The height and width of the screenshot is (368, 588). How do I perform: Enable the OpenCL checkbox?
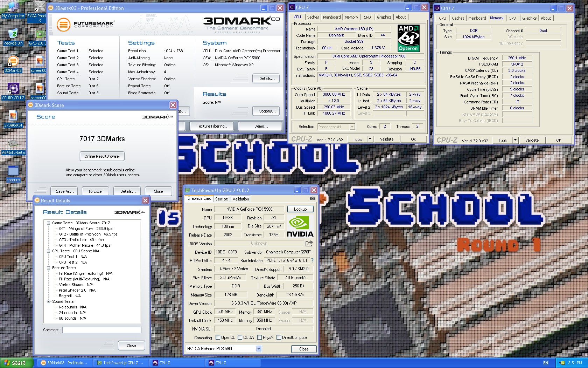coord(218,338)
